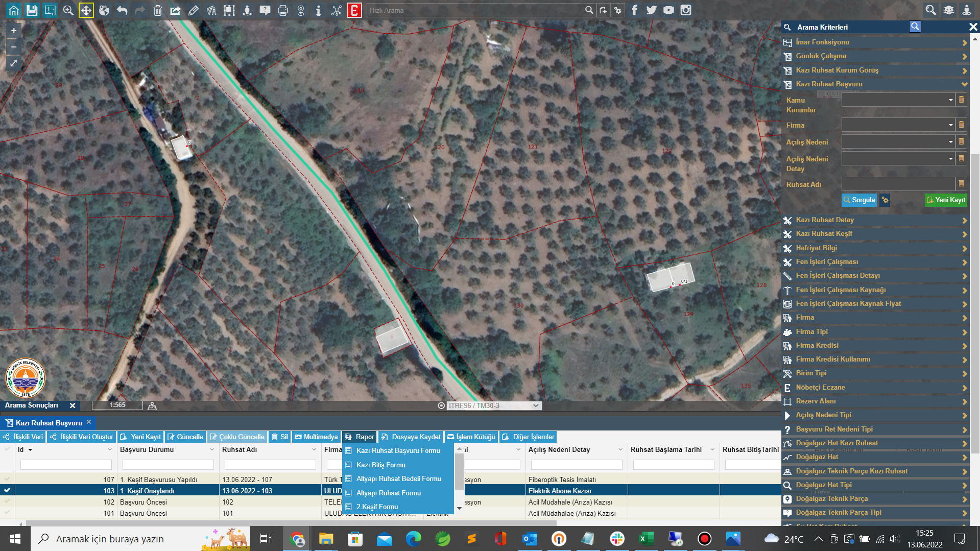Check the row checkbox for Id 102
980x551 pixels.
(x=7, y=501)
